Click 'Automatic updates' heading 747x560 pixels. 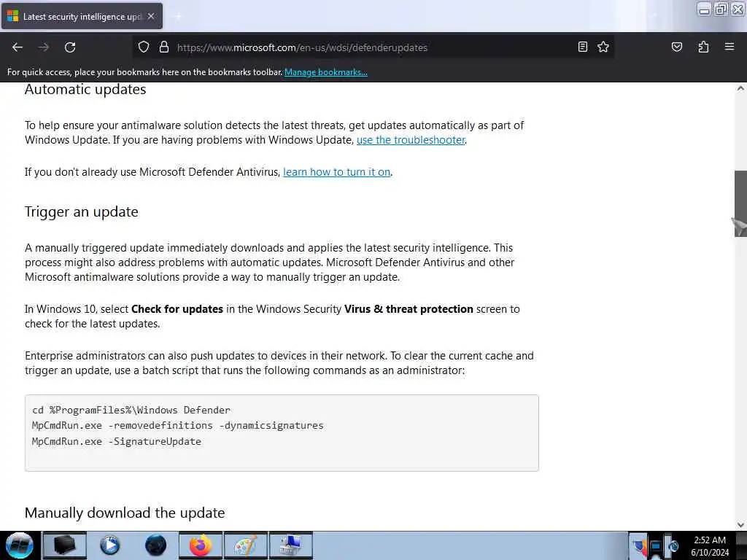(x=85, y=89)
